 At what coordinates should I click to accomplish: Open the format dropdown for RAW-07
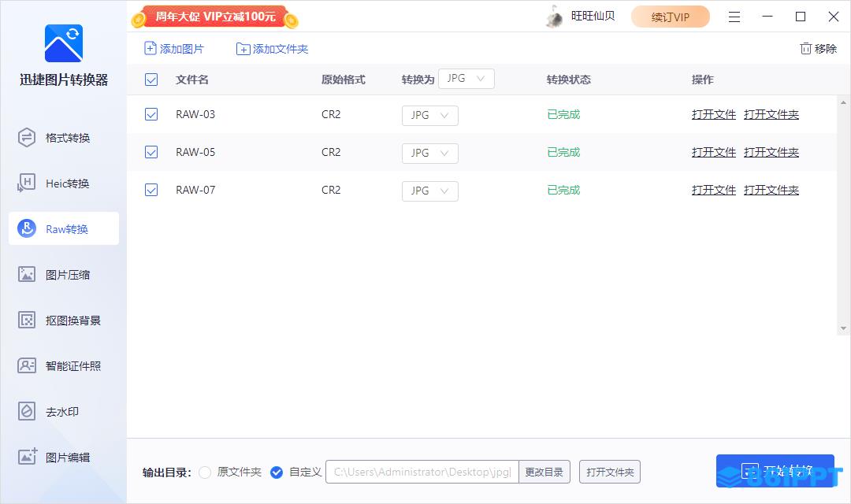pyautogui.click(x=429, y=191)
